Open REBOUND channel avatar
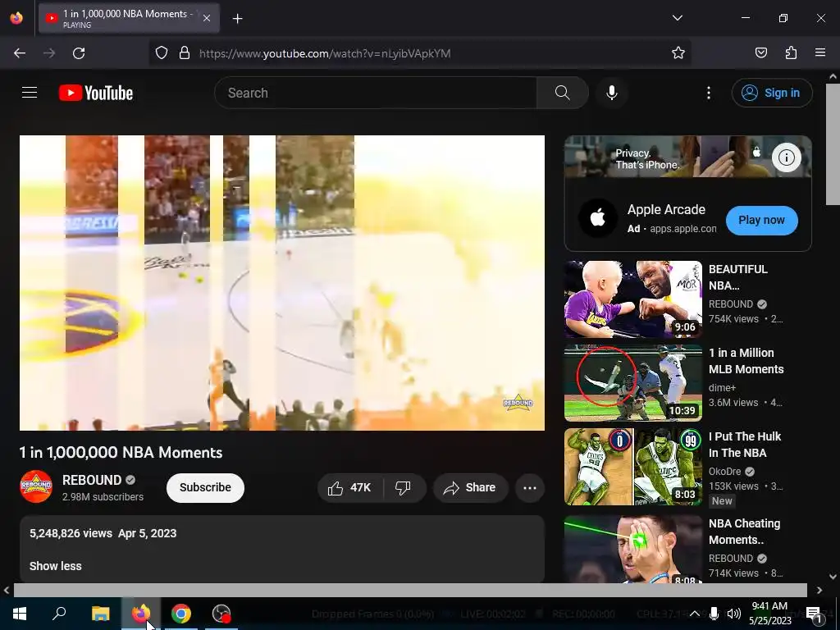This screenshot has height=630, width=840. tap(36, 486)
